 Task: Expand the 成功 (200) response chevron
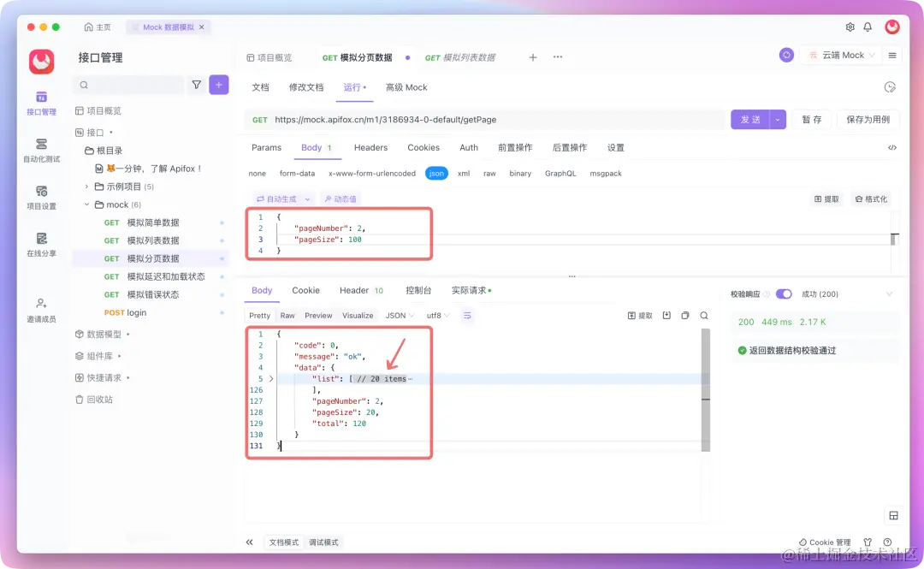[x=889, y=293]
